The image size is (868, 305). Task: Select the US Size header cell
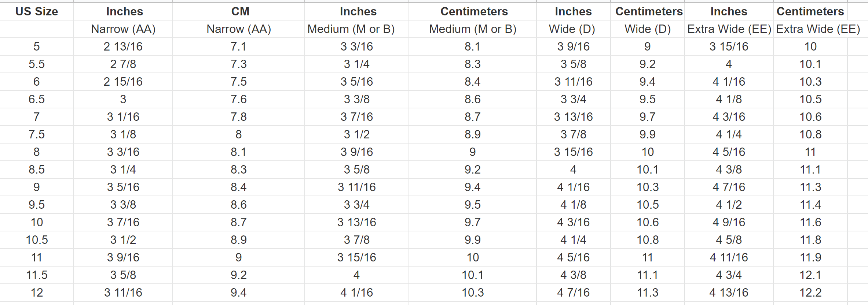click(x=37, y=11)
